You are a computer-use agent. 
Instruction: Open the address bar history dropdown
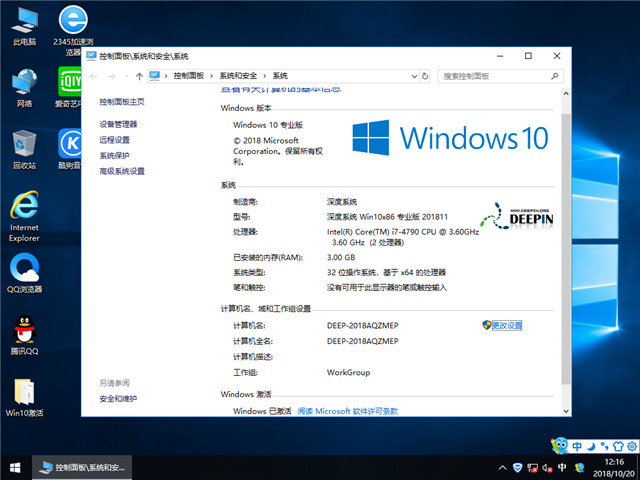[414, 76]
